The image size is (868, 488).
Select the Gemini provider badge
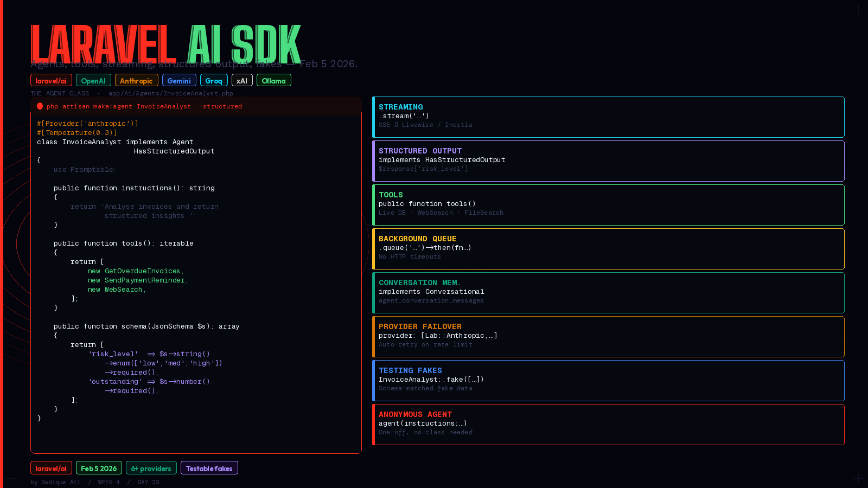(179, 80)
